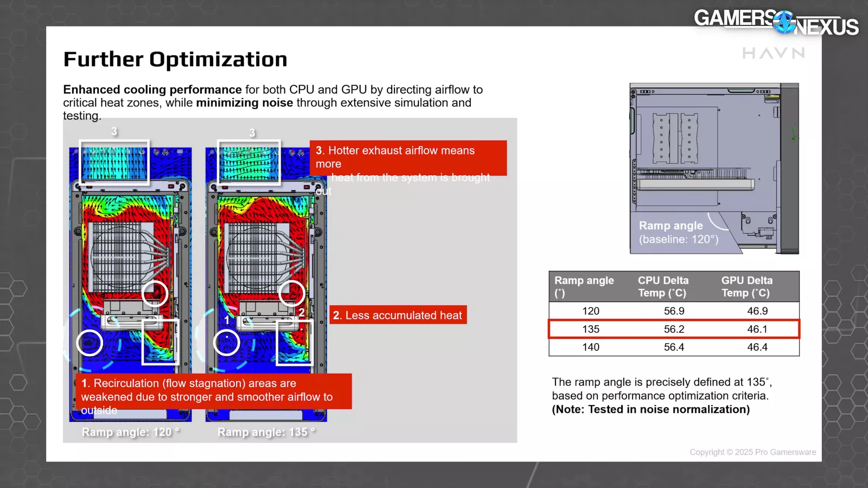The image size is (868, 488).
Task: Click the highlighted 135 ramp angle cell
Action: click(591, 329)
